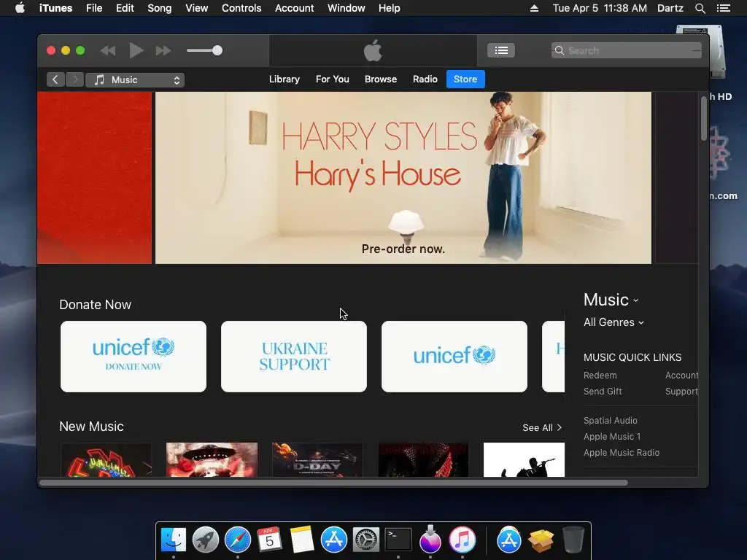Open the Controls menu

241,8
